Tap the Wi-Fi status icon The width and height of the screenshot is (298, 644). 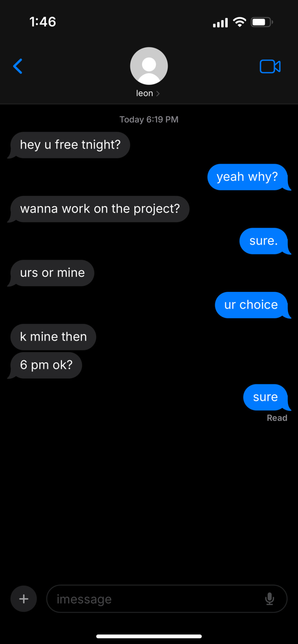click(240, 22)
